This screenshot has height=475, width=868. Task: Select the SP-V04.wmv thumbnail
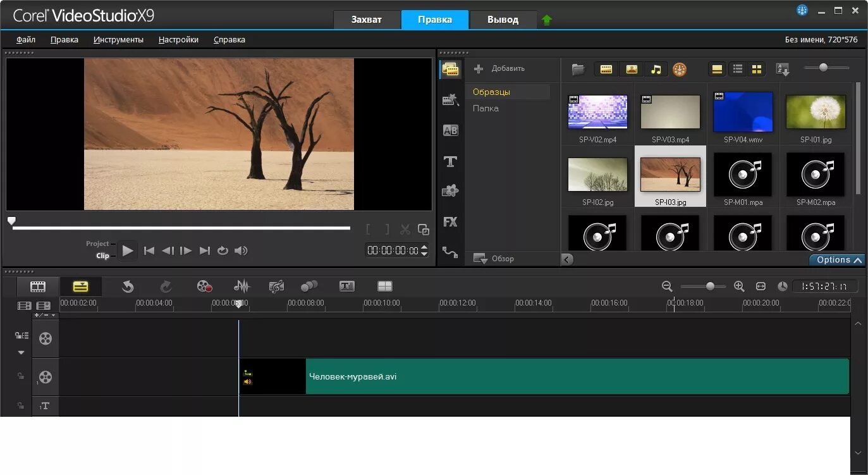tap(743, 112)
